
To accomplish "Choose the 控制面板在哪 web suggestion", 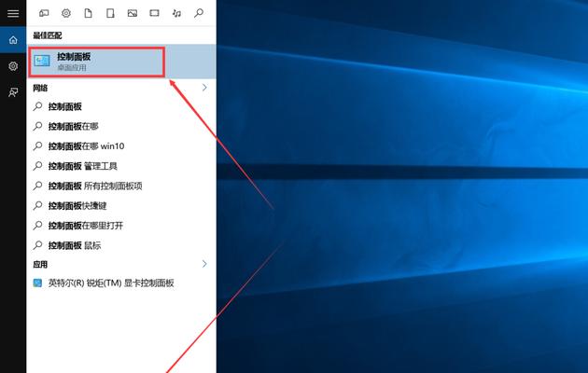I will 121,127.
